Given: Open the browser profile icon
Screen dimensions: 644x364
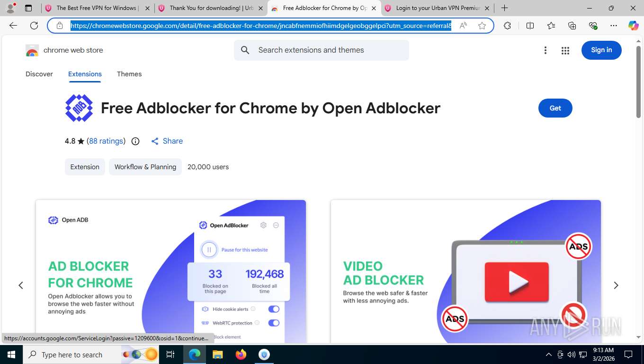Looking at the screenshot, I should point(10,8).
